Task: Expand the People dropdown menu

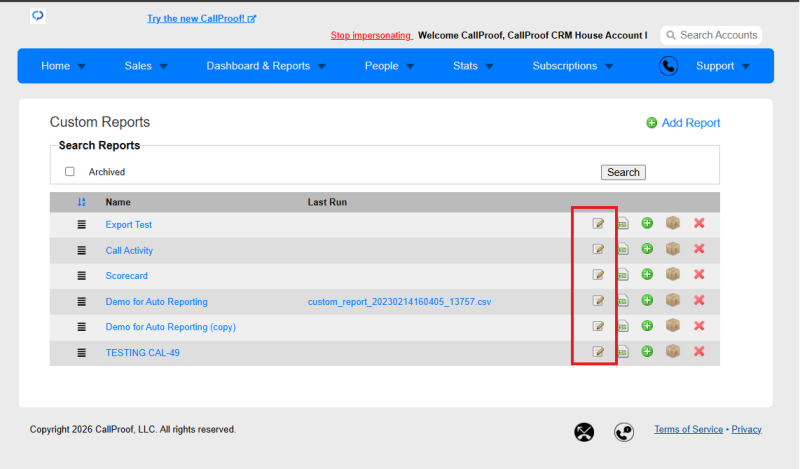Action: coord(389,66)
